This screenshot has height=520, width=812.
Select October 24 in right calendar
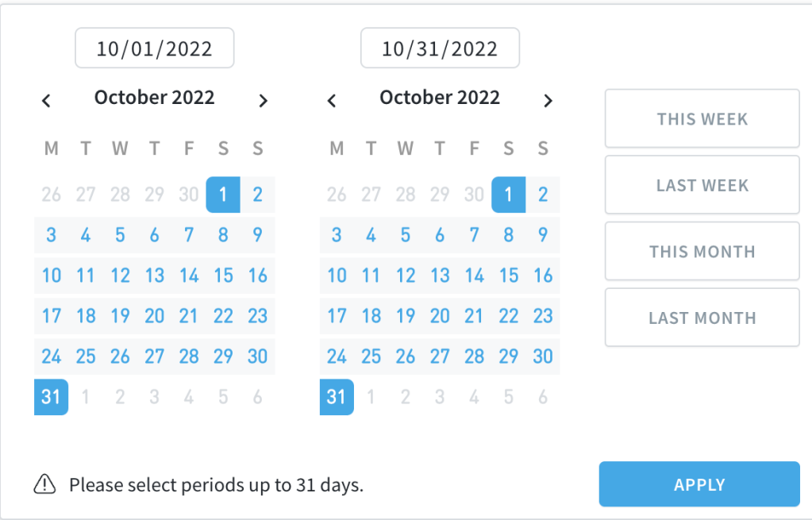coord(337,356)
